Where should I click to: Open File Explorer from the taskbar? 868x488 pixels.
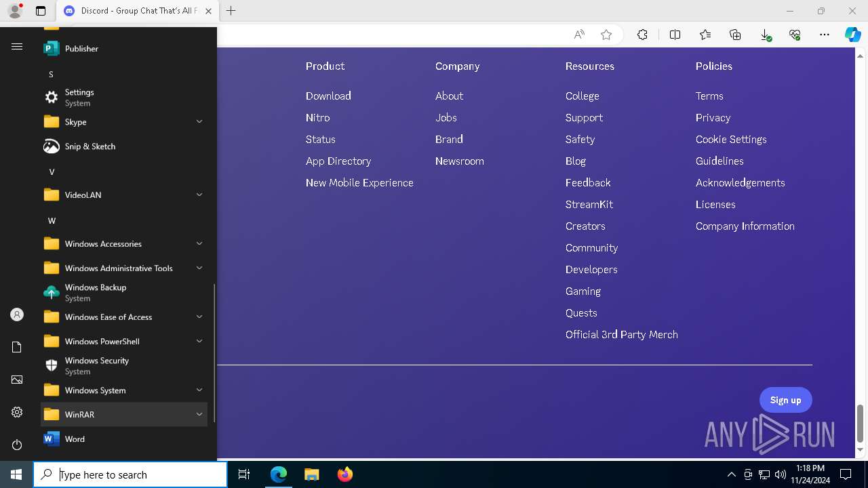(312, 474)
